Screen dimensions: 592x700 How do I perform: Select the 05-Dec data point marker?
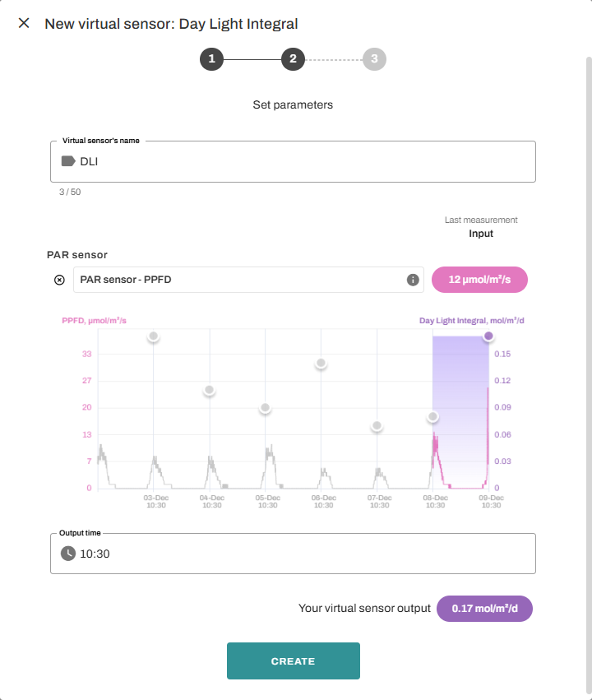point(265,408)
